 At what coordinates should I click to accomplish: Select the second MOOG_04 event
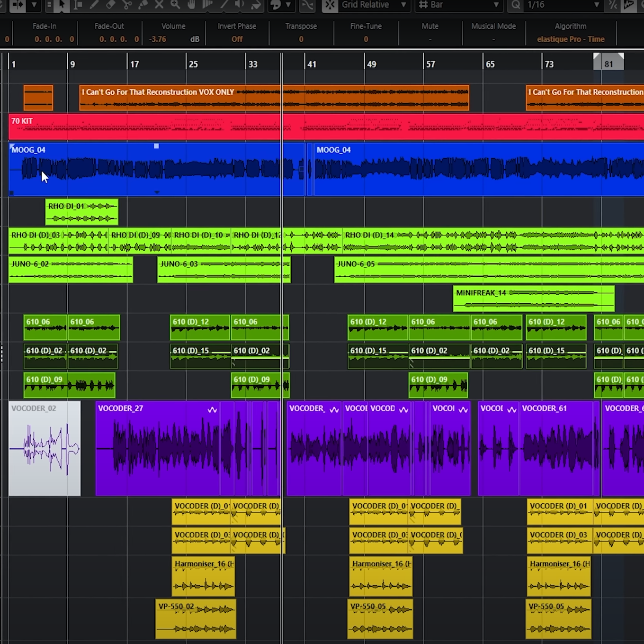[479, 169]
